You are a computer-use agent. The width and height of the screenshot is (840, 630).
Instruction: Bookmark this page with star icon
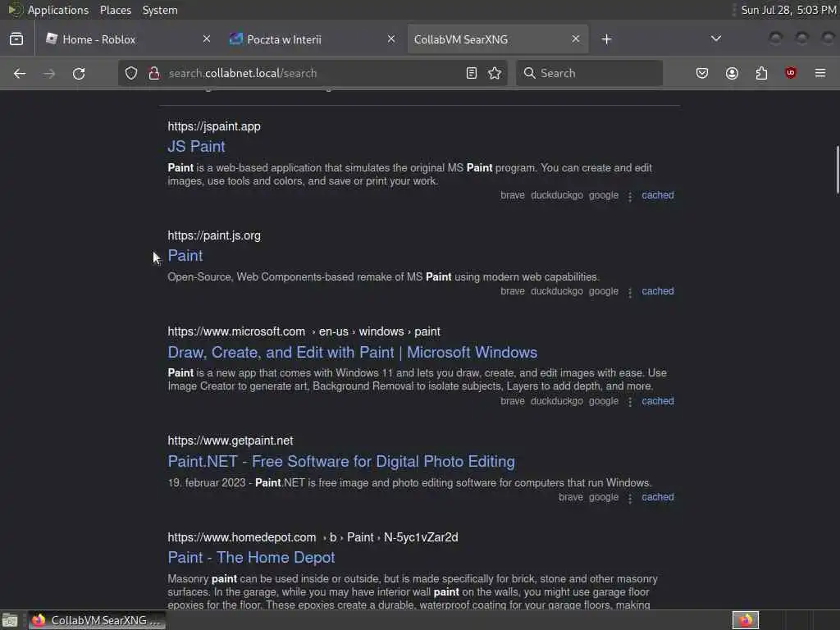coord(495,73)
